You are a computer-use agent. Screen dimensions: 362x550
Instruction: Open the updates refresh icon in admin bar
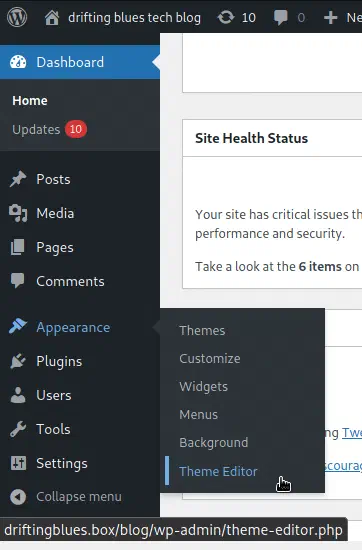coord(226,17)
